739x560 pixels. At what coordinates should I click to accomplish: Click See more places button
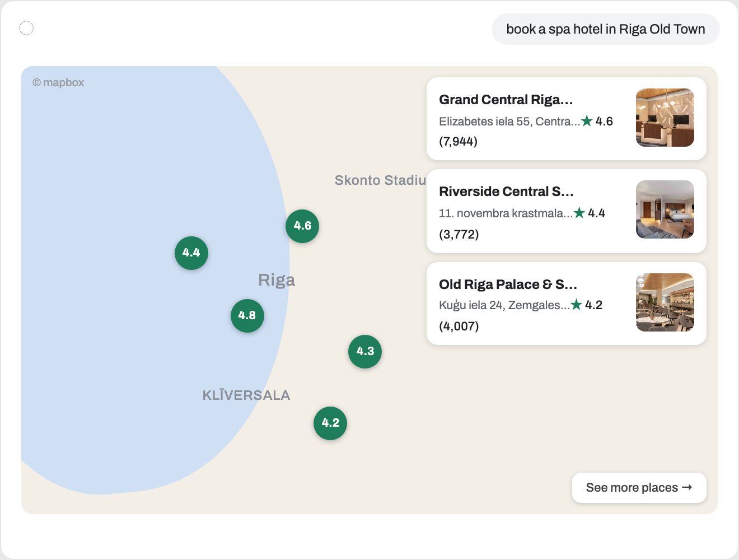coord(639,488)
